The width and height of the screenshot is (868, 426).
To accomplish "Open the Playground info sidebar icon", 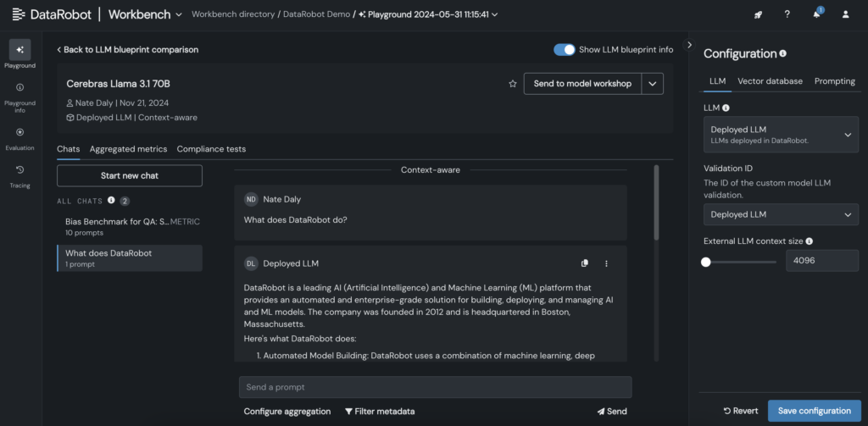I will pos(20,87).
